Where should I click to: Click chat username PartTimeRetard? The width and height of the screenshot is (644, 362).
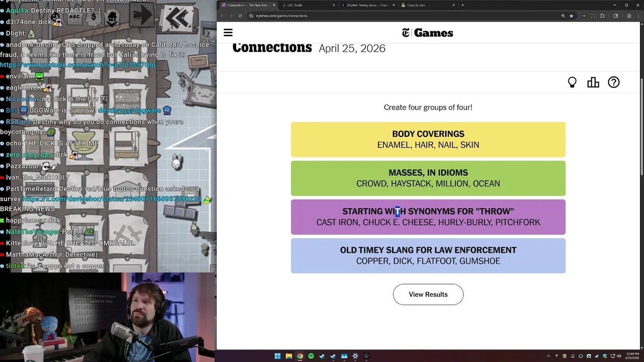click(x=31, y=189)
